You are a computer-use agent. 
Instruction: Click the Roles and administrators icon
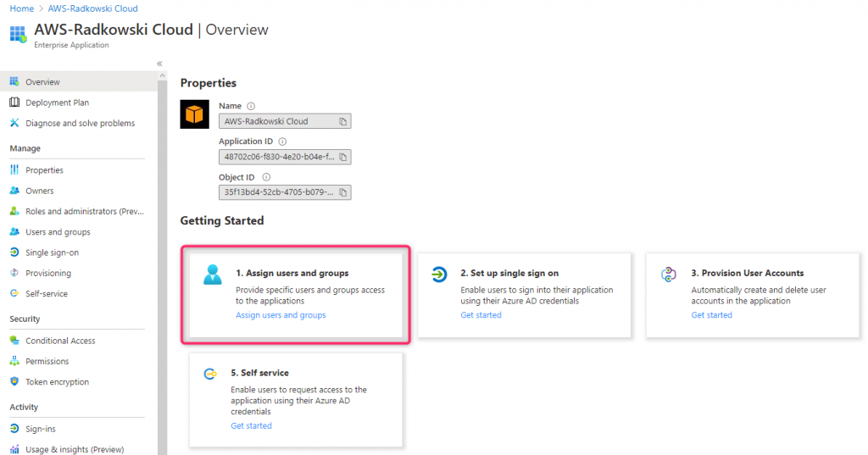click(x=14, y=211)
